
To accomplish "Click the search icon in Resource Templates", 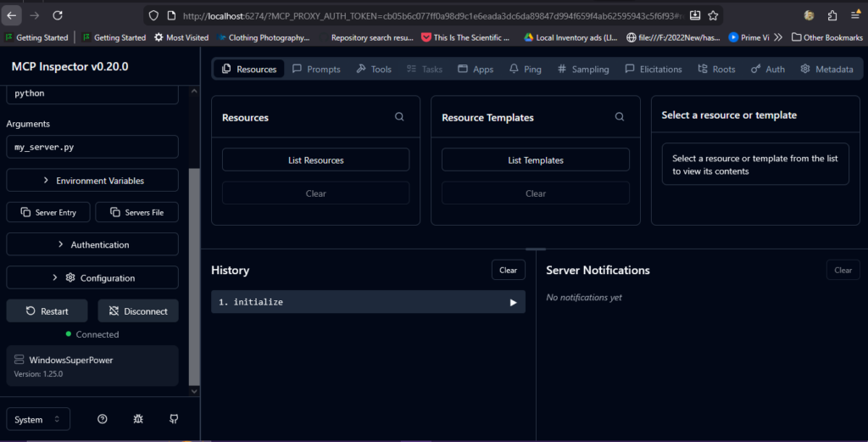I will click(x=620, y=117).
